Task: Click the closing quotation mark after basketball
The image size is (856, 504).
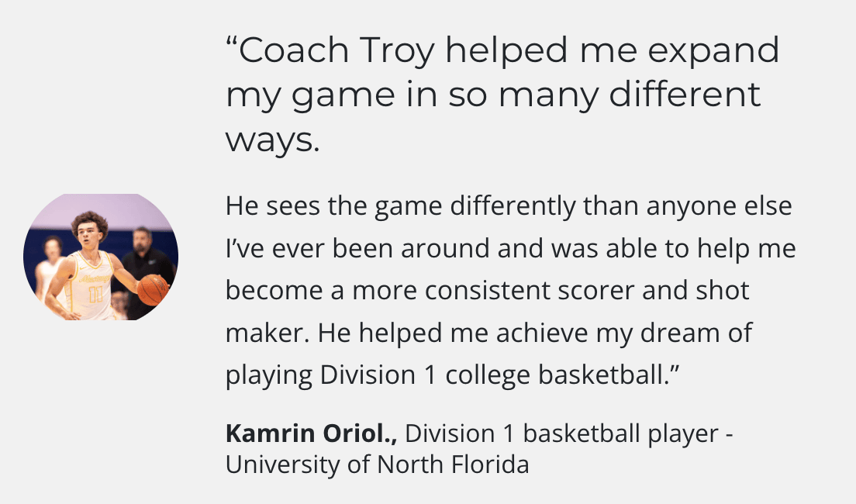Action: tap(675, 368)
